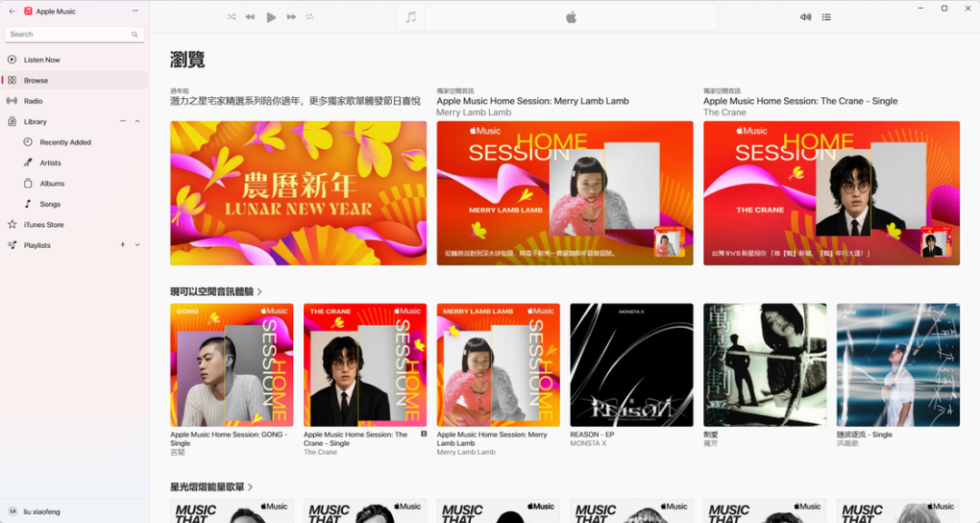Open the Up Next queue list

coord(826,15)
